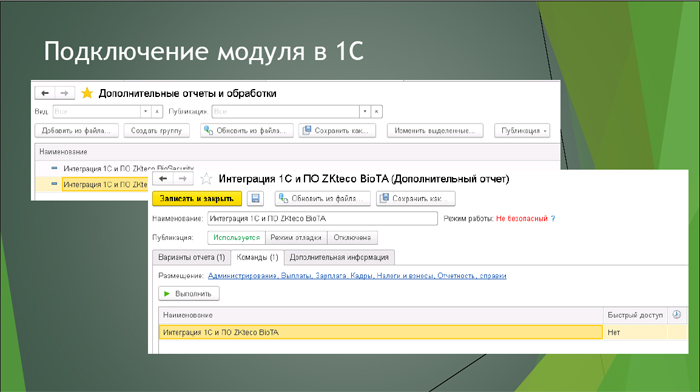Clear the Публикация filter field
The height and width of the screenshot is (392, 700).
point(377,112)
